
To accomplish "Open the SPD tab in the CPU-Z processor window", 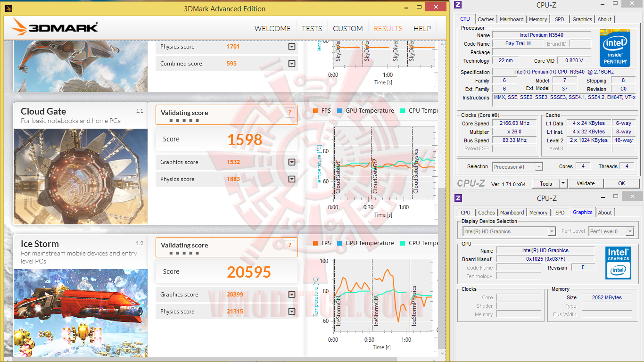I will (x=559, y=19).
